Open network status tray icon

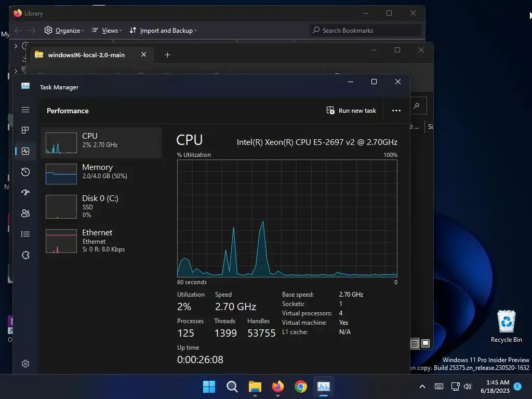click(455, 387)
